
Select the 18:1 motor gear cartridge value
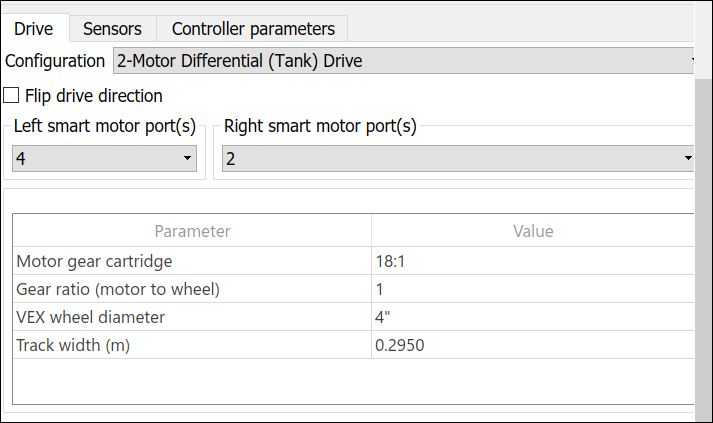pyautogui.click(x=532, y=262)
